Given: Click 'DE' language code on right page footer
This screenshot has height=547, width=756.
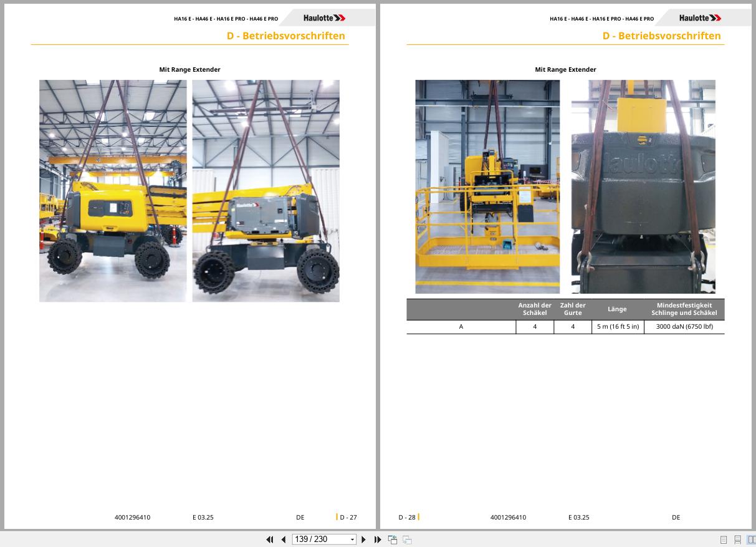Looking at the screenshot, I should (x=676, y=517).
